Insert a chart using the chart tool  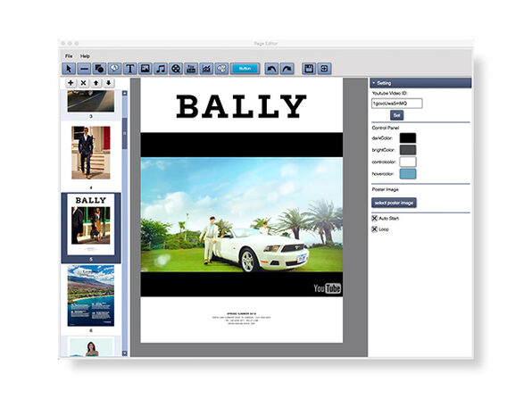[206, 69]
